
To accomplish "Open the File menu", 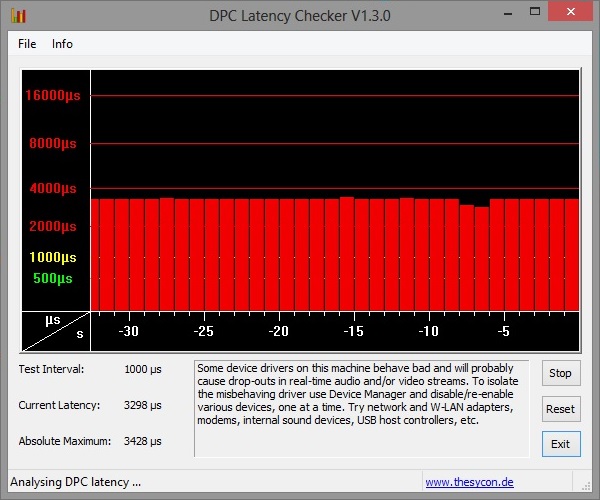I will (27, 44).
